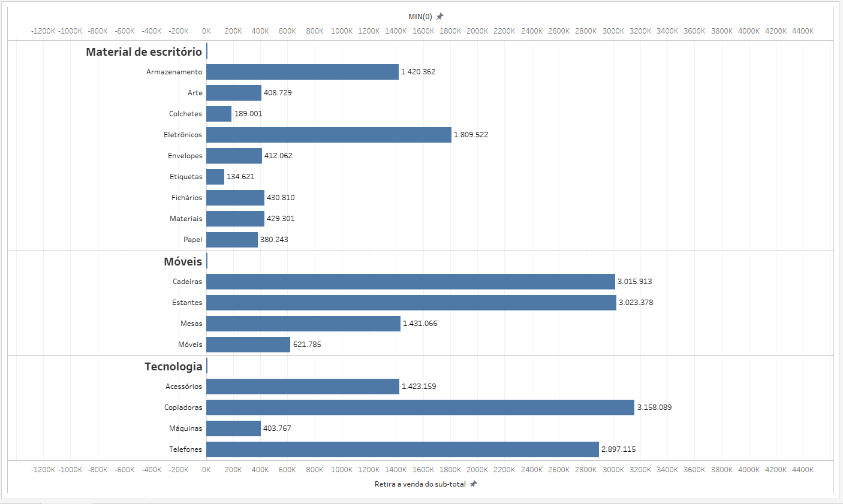Select the Material de escritório category header
Viewport: 843px width, 504px height.
[x=144, y=52]
